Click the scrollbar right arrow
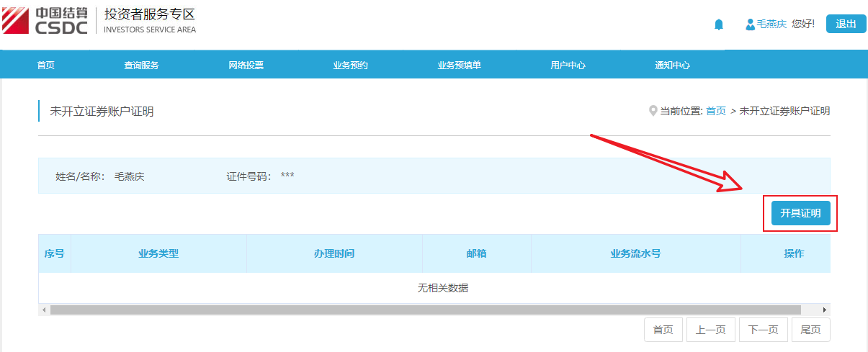The image size is (868, 352). [x=825, y=310]
